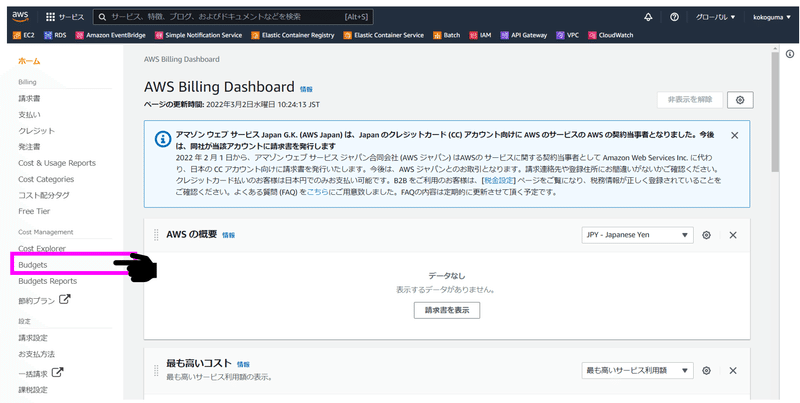This screenshot has height=403, width=800.
Task: Follow the こちら FAQ link in banner
Action: (x=315, y=193)
